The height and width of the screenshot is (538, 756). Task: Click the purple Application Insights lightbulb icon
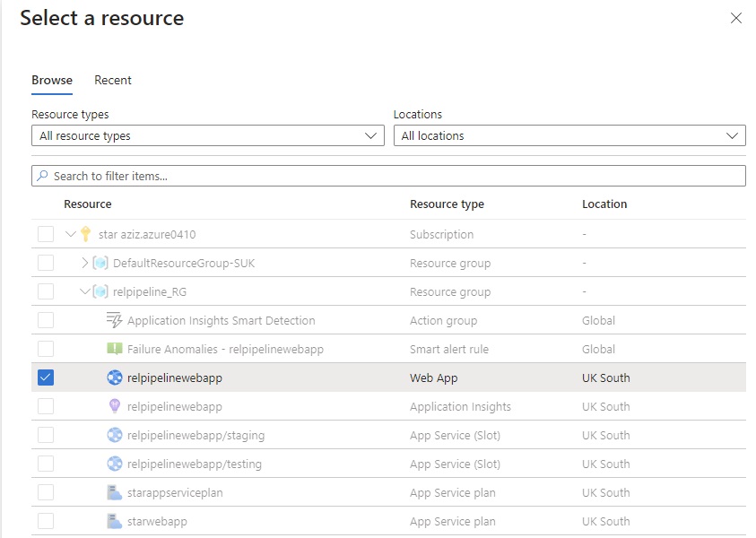point(114,406)
